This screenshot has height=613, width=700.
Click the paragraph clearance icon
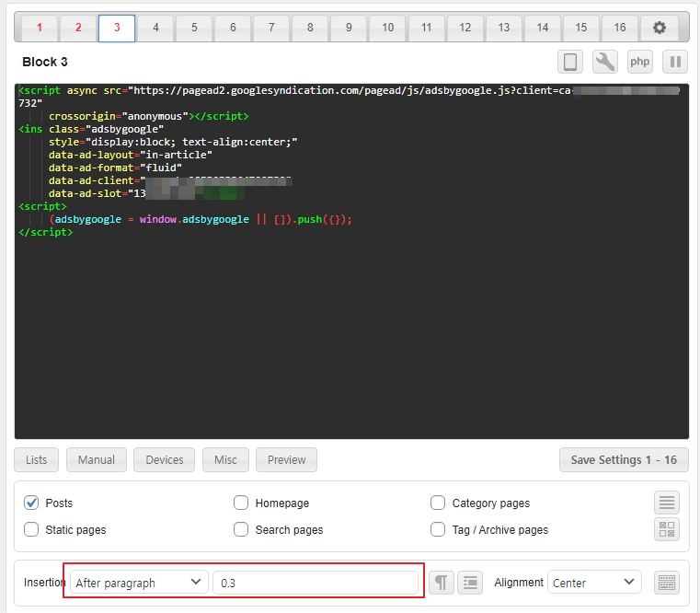pyautogui.click(x=470, y=583)
